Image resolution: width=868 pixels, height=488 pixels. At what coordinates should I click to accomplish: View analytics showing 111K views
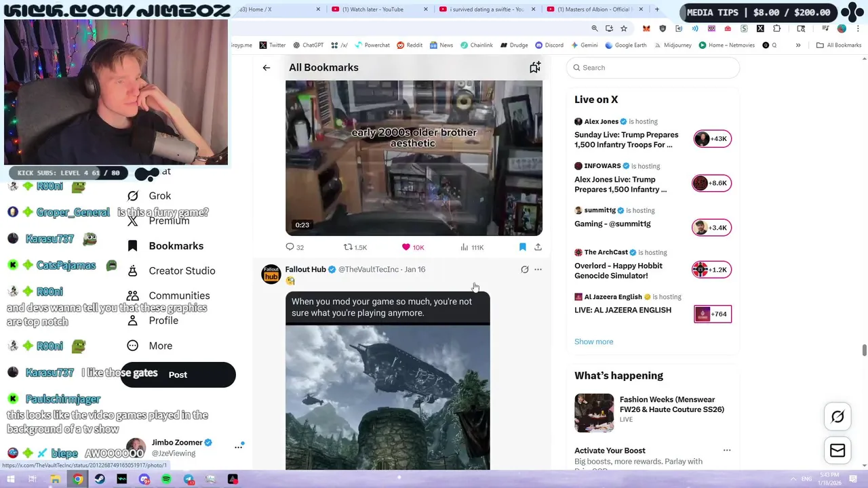(471, 247)
